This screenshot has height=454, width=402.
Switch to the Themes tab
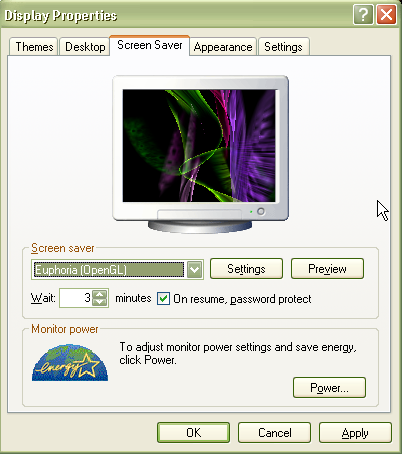(x=34, y=47)
